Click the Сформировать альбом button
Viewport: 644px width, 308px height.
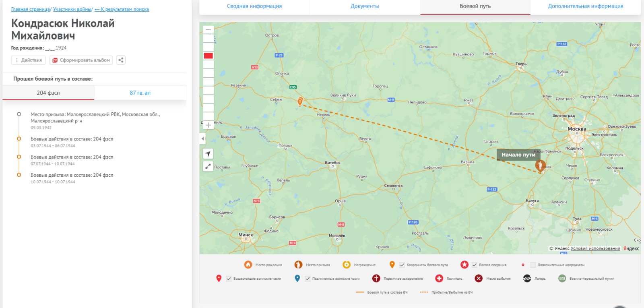click(x=81, y=60)
